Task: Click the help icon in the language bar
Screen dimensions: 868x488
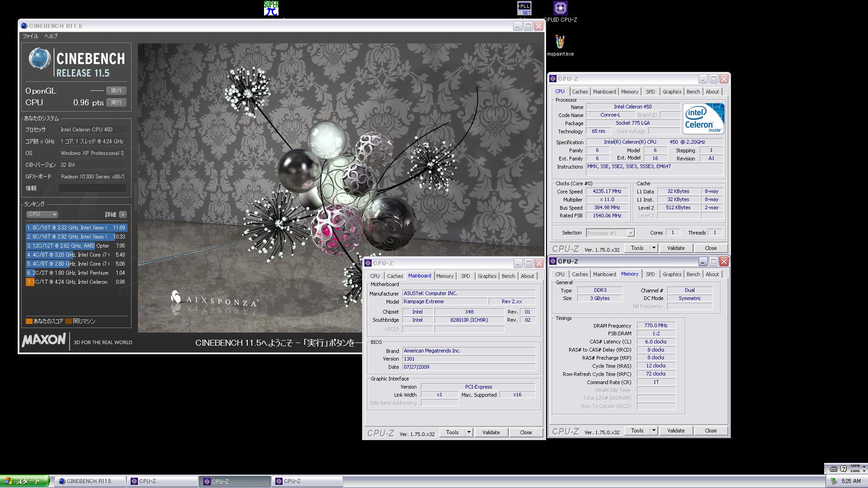Action: click(x=843, y=469)
